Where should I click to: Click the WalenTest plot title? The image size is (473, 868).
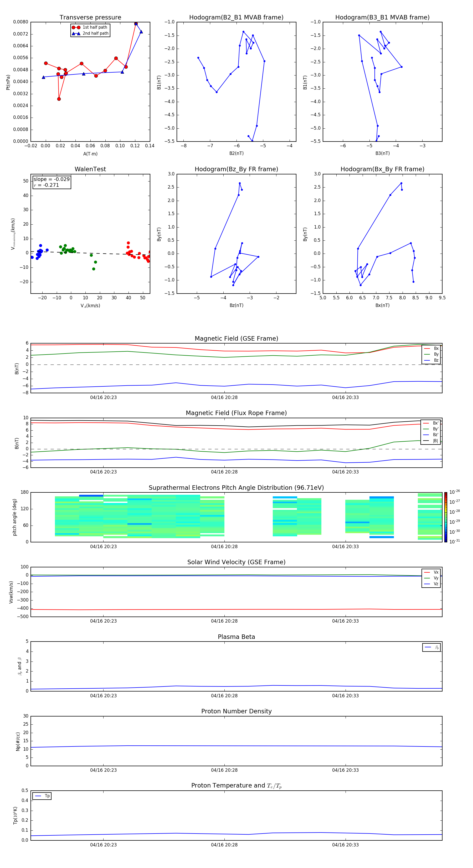[90, 169]
